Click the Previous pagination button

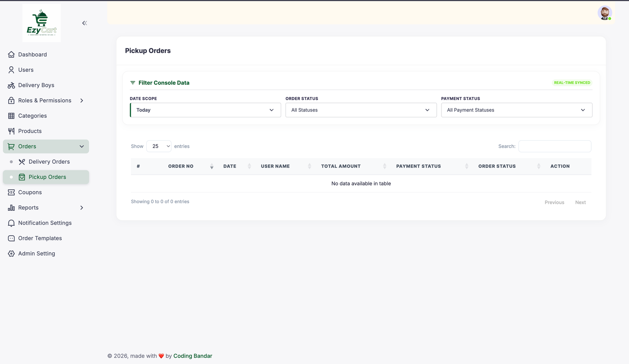click(554, 202)
